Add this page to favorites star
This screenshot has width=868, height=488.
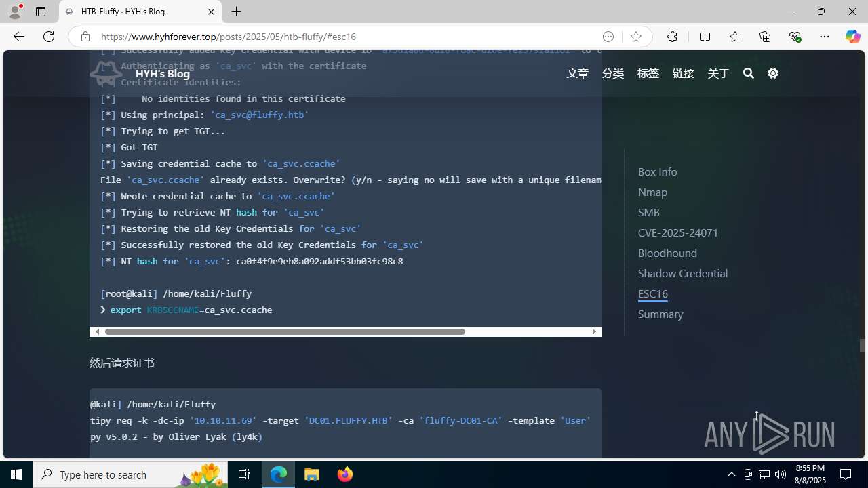pos(635,37)
